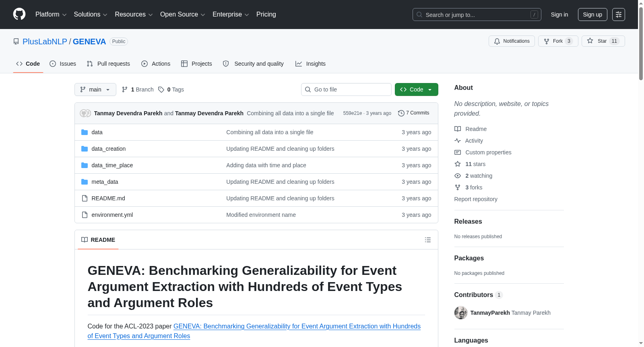This screenshot has width=644, height=347.
Task: Click the bell icon in Notifications button
Action: pyautogui.click(x=497, y=41)
